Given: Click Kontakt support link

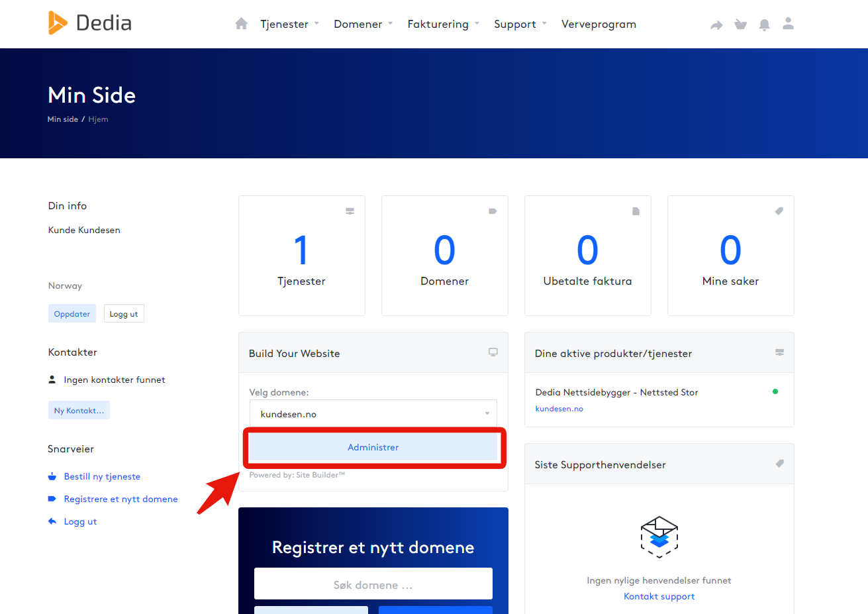Looking at the screenshot, I should coord(659,596).
